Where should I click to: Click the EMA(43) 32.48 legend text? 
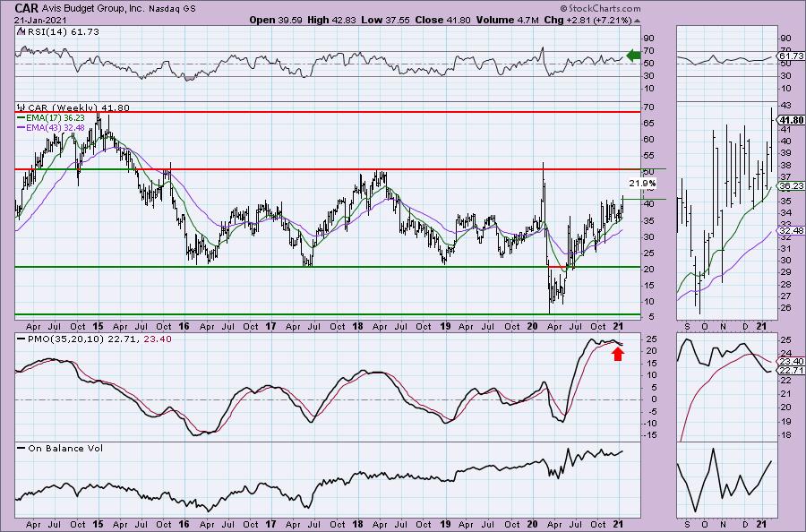(x=56, y=127)
